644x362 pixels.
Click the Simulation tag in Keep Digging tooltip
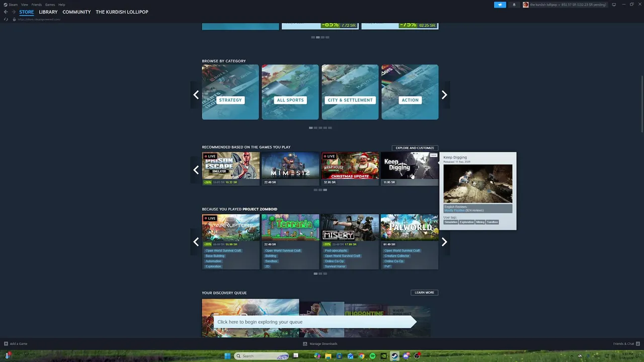tap(451, 222)
